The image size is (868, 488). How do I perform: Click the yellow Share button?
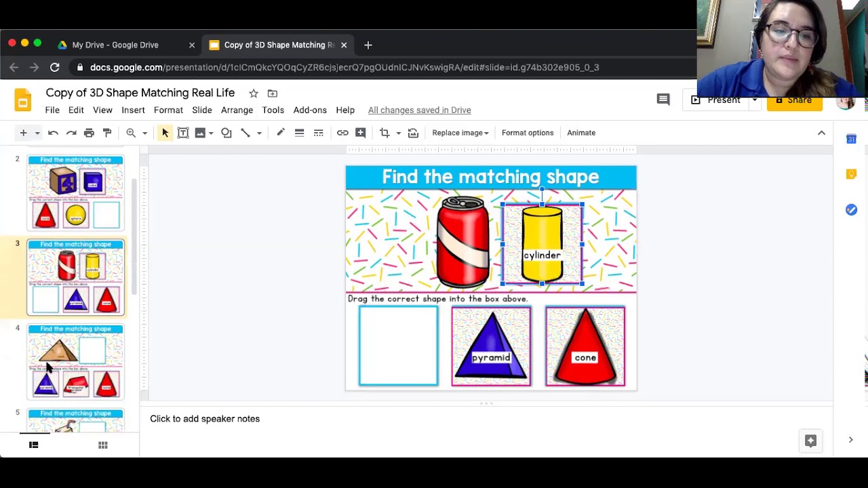(x=794, y=101)
